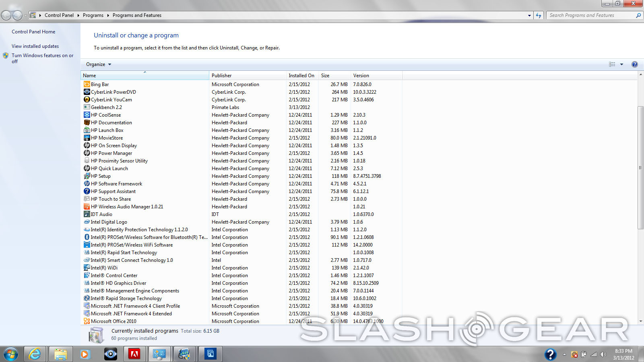
Task: Click the Adobe Reader taskbar icon
Action: [134, 354]
